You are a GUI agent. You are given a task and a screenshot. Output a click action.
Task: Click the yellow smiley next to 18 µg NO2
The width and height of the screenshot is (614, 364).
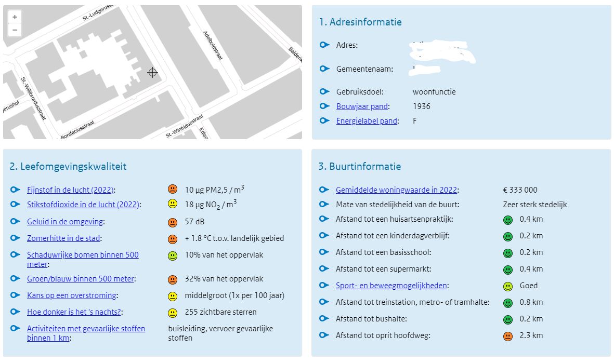pyautogui.click(x=172, y=204)
